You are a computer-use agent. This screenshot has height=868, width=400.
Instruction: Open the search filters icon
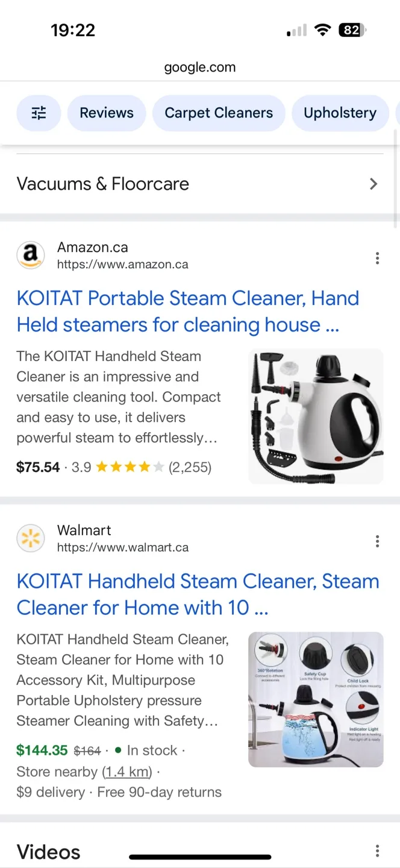click(39, 113)
